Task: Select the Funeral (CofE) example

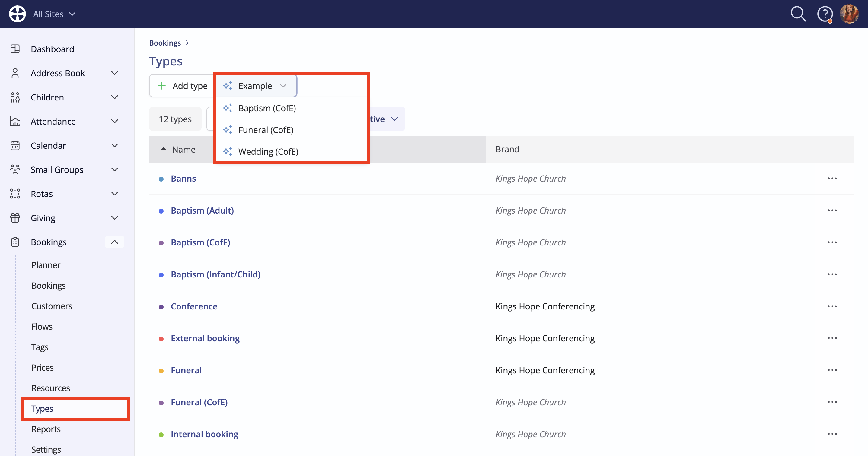Action: pyautogui.click(x=266, y=130)
